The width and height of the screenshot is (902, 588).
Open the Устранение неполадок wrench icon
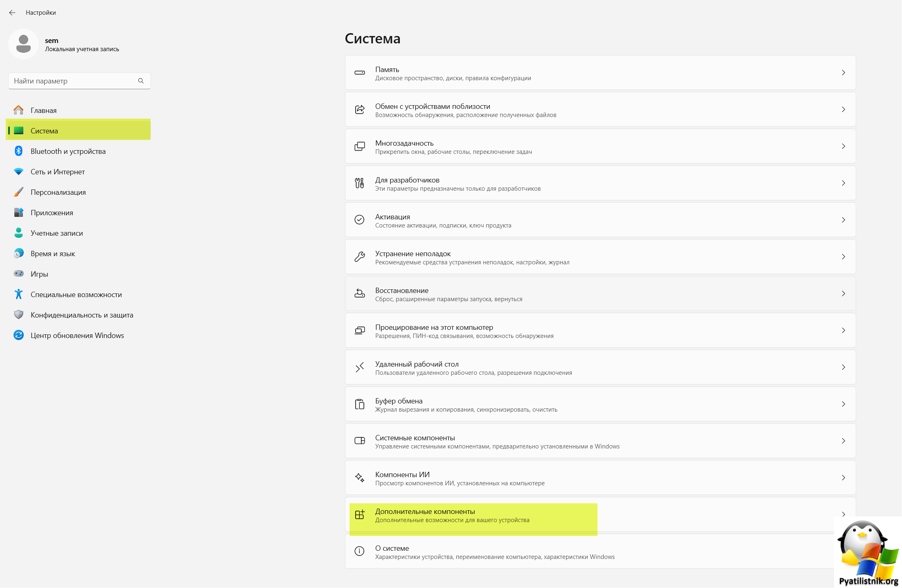click(359, 257)
